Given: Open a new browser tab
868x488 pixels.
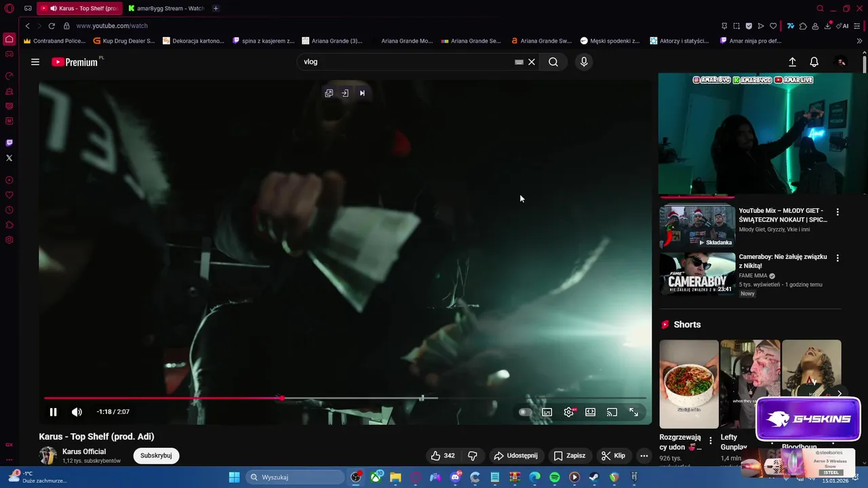Looking at the screenshot, I should [x=216, y=8].
